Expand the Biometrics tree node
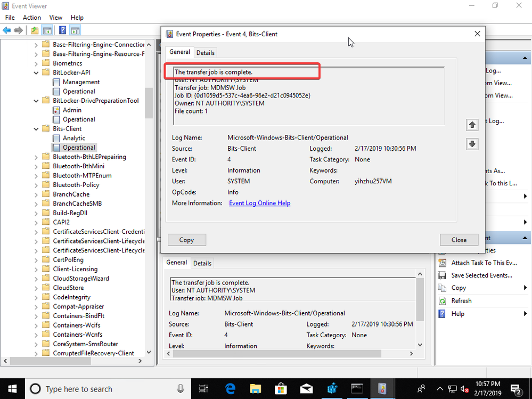The image size is (532, 399). (36, 63)
